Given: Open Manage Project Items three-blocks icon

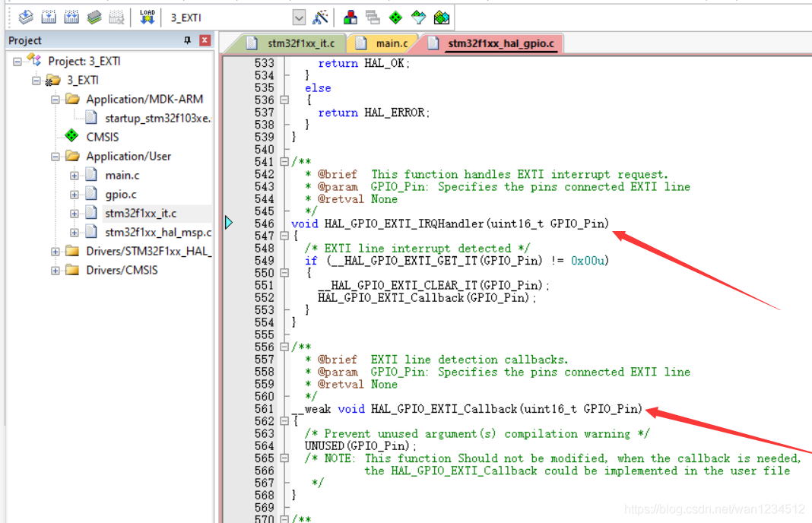Looking at the screenshot, I should click(x=350, y=17).
